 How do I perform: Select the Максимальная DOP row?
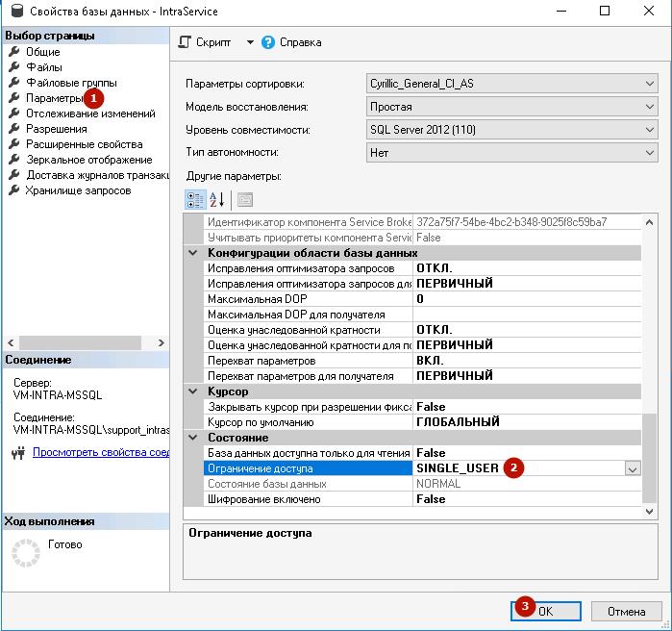pos(422,299)
